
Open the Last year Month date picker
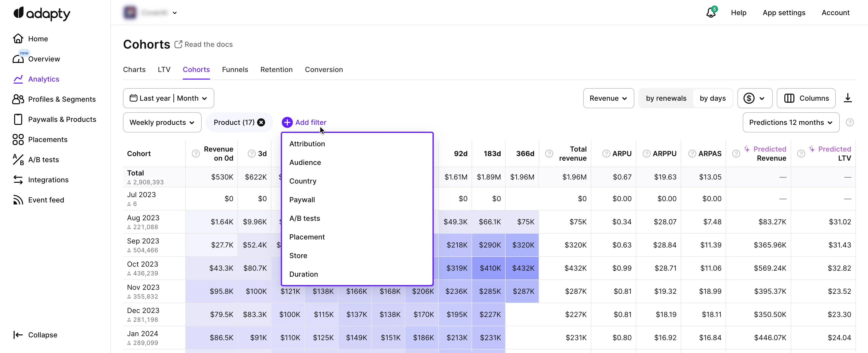(x=168, y=98)
